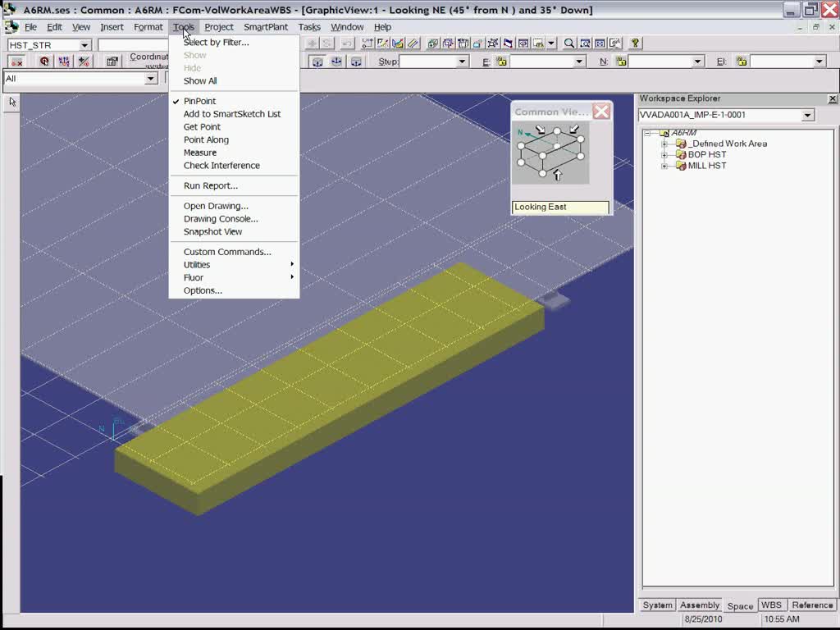This screenshot has height=630, width=840.
Task: Click the PinPoint display on/off icon with red X
Action: (x=16, y=62)
